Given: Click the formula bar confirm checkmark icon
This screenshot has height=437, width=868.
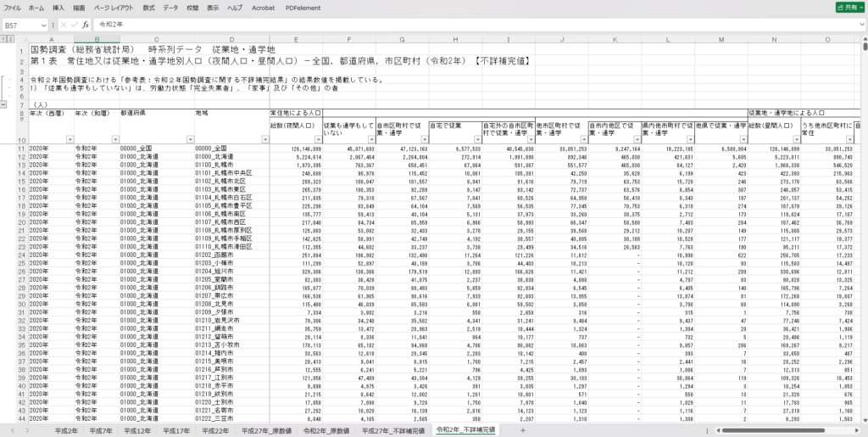Looking at the screenshot, I should [x=75, y=25].
